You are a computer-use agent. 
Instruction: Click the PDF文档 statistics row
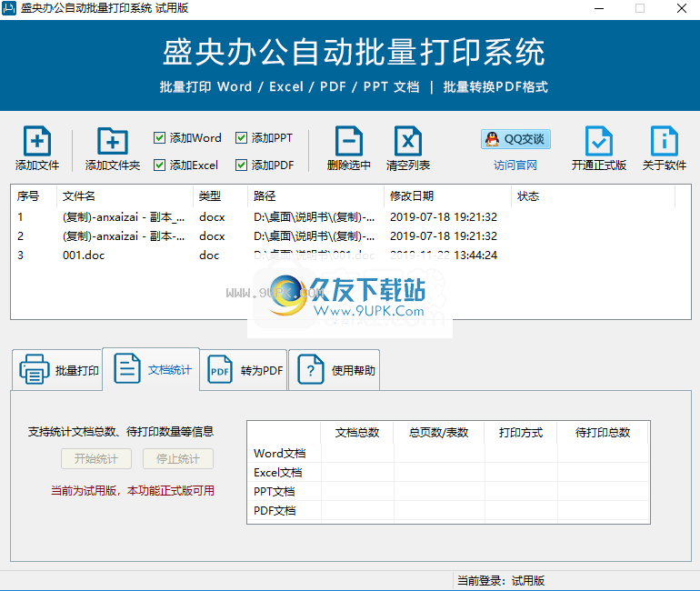(448, 511)
